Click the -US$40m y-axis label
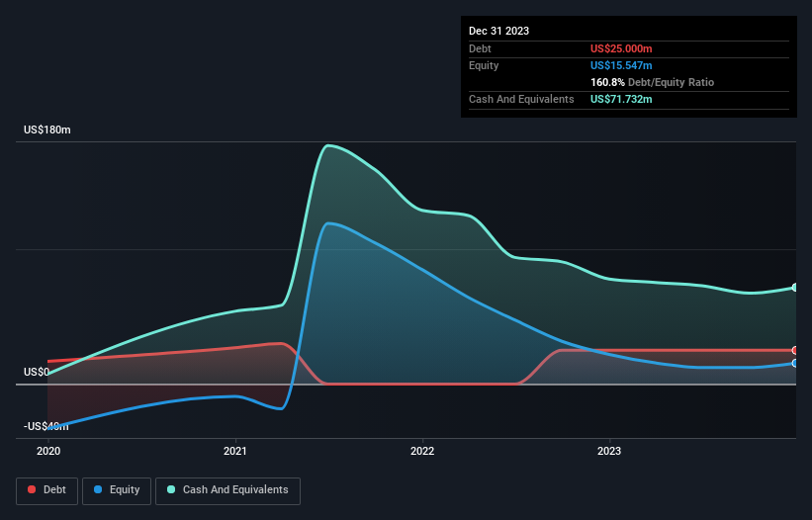This screenshot has height=520, width=812. click(46, 426)
